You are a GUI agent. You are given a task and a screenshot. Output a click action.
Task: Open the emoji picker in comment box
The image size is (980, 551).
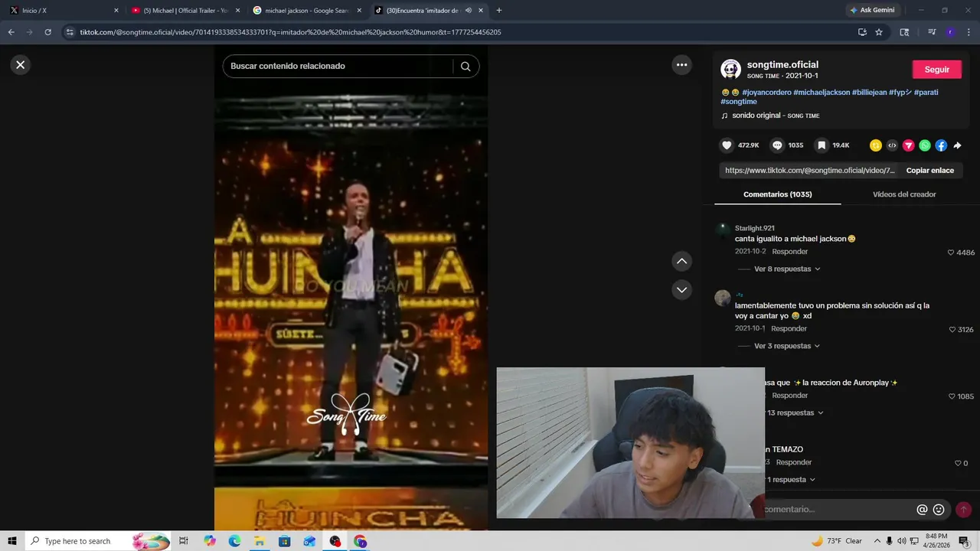coord(939,510)
